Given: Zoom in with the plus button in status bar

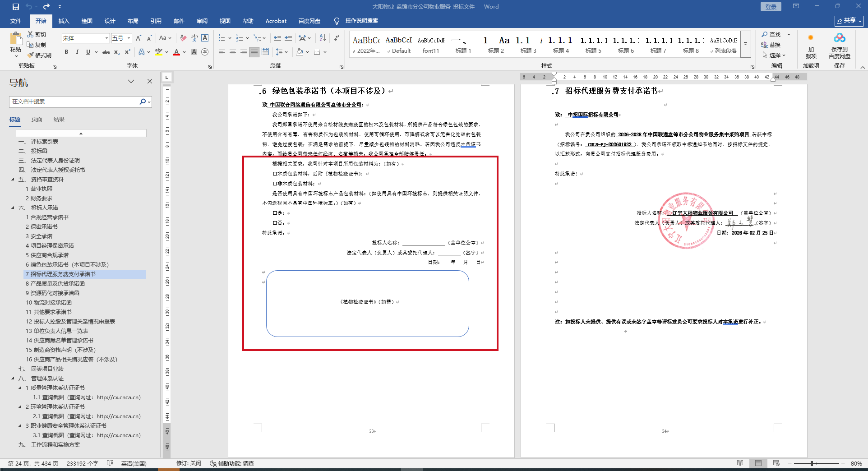Looking at the screenshot, I should pos(843,463).
